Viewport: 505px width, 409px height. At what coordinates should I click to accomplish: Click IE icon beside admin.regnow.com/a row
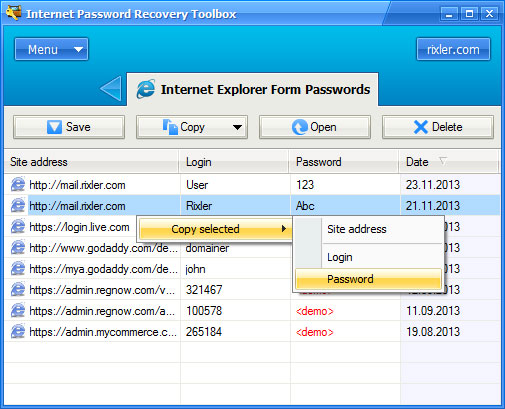[18, 311]
